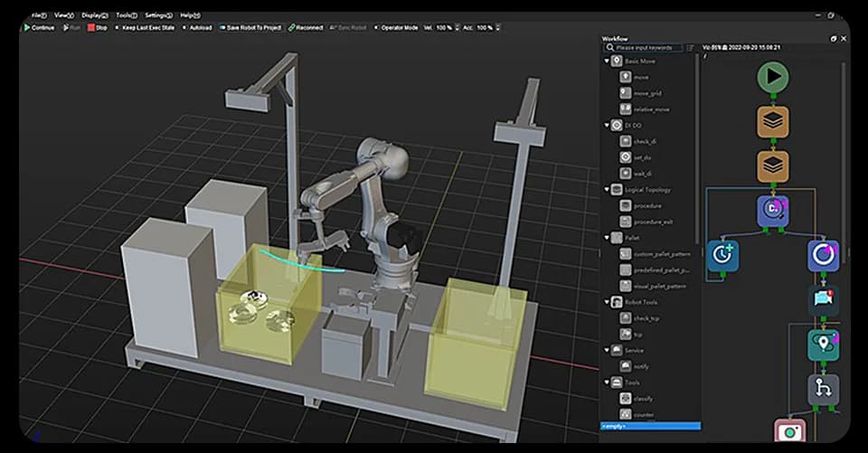Select the tcp node icon
Viewport: 868px width, 453px height.
(626, 334)
